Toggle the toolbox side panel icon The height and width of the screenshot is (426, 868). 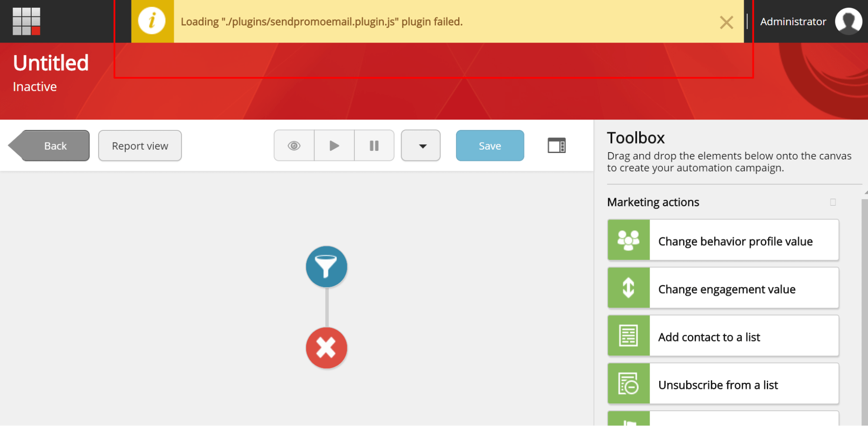556,146
